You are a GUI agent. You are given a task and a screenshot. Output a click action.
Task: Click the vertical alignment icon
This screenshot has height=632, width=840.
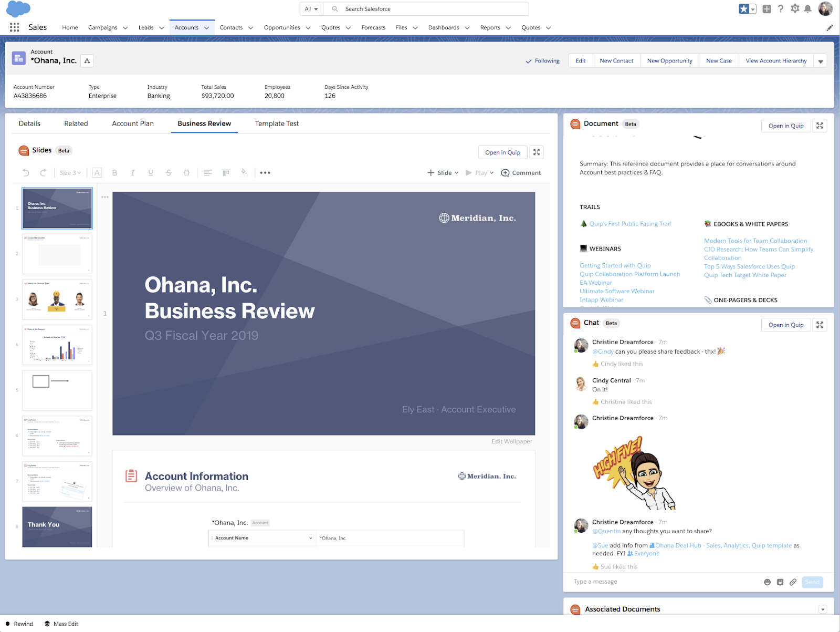tap(226, 172)
